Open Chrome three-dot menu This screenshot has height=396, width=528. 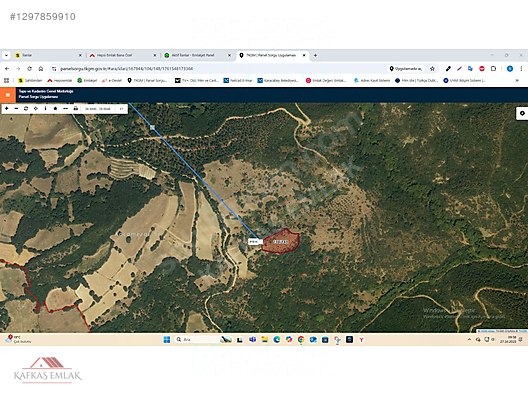point(521,69)
